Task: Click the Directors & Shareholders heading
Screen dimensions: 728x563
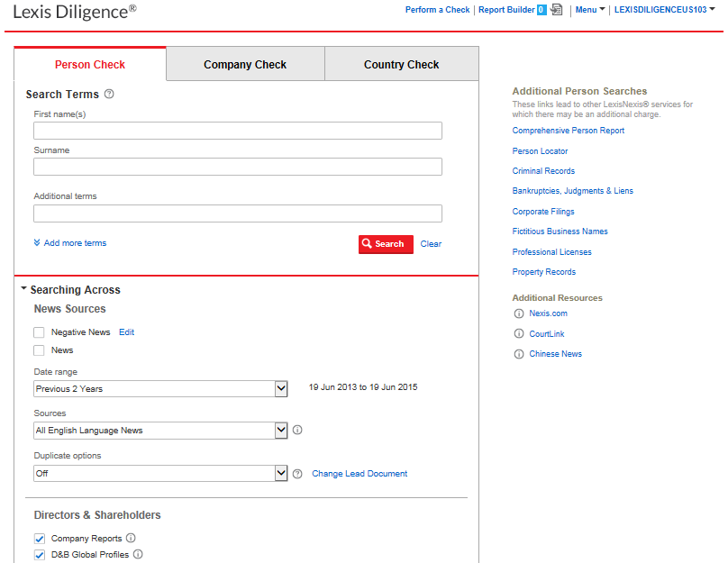Action: [x=97, y=514]
